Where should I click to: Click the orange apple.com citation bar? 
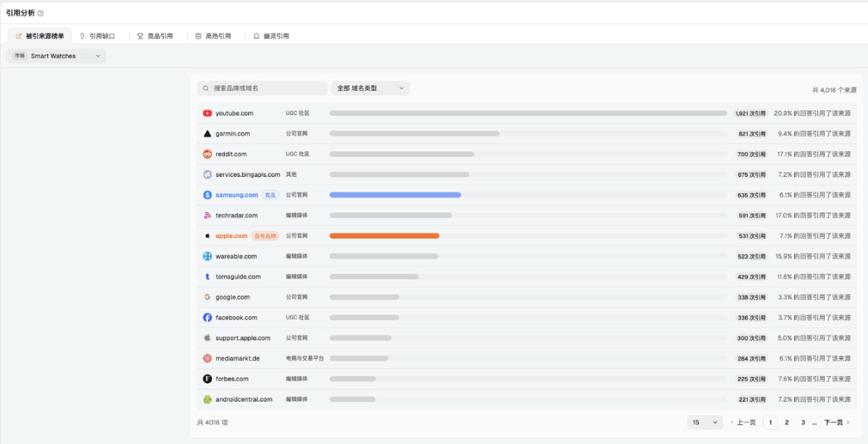click(384, 236)
